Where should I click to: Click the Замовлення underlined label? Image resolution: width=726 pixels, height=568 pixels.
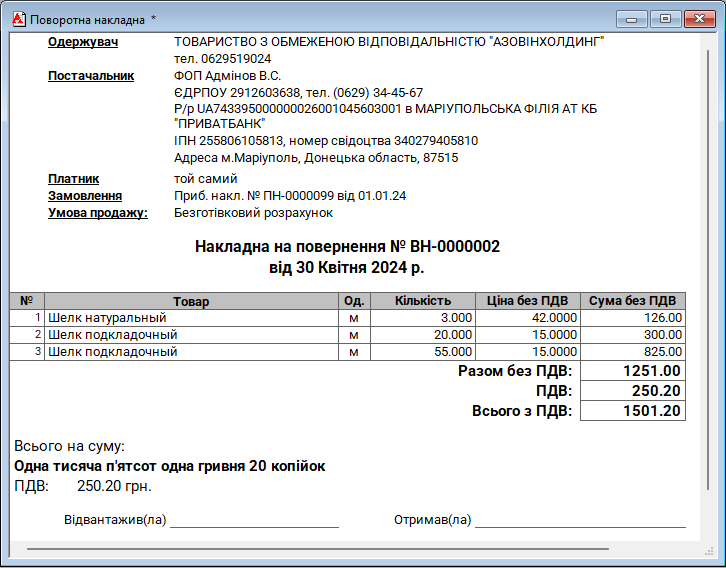point(85,196)
